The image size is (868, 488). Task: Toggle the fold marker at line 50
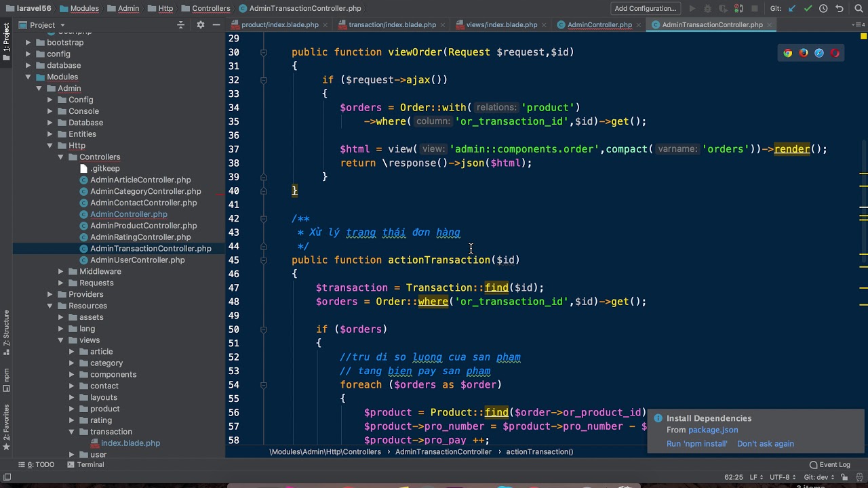coord(263,329)
